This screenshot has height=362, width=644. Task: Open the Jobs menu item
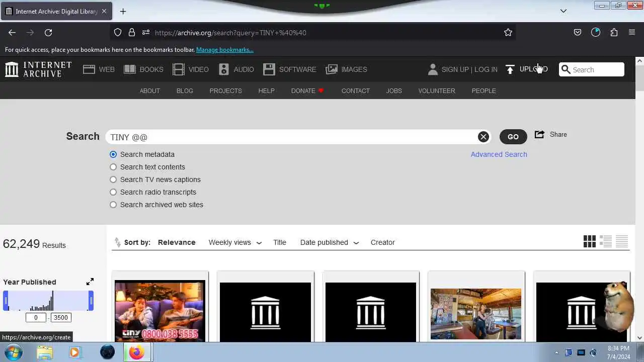(x=394, y=91)
